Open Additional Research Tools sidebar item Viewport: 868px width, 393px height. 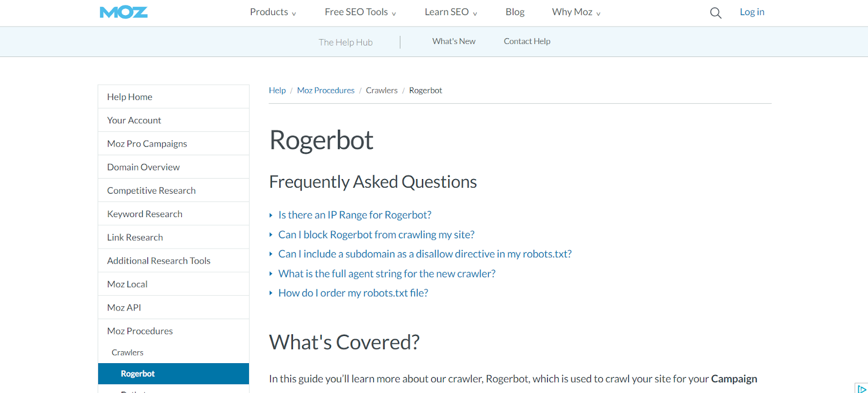[174, 260]
